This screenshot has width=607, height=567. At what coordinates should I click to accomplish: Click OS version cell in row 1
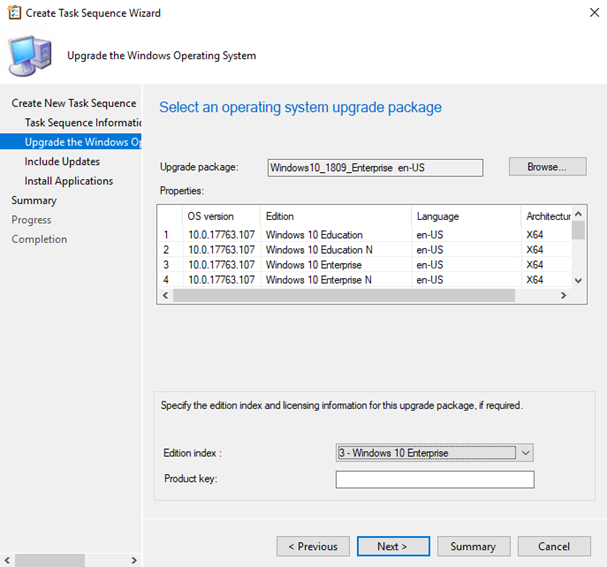pos(221,235)
